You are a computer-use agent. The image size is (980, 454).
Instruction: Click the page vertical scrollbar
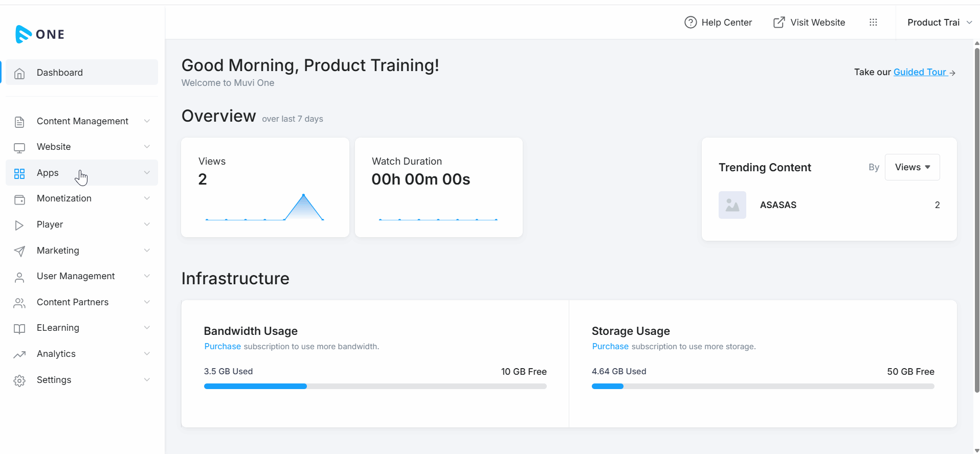[977, 220]
